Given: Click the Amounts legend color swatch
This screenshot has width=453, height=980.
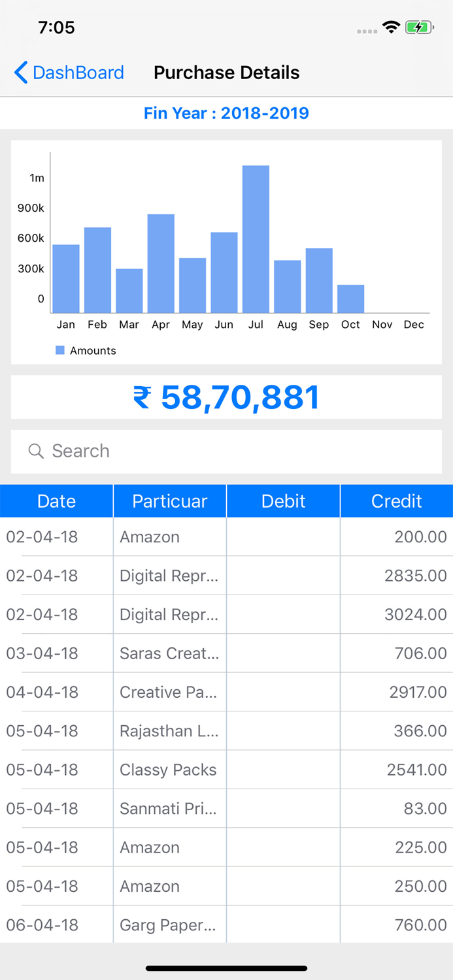Looking at the screenshot, I should 60,350.
